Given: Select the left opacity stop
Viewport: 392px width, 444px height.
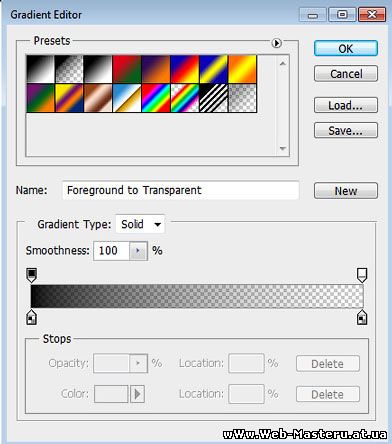Looking at the screenshot, I should click(31, 275).
